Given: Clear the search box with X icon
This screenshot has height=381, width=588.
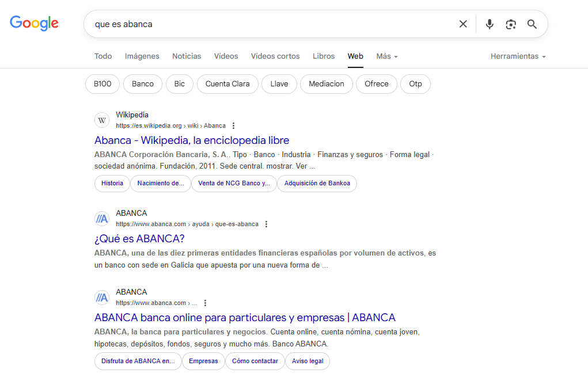Looking at the screenshot, I should (463, 24).
